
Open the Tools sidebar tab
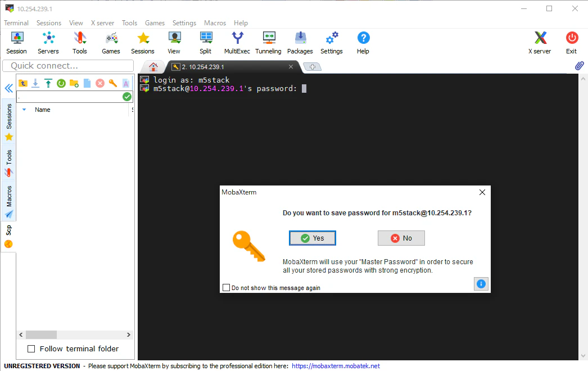coord(9,163)
